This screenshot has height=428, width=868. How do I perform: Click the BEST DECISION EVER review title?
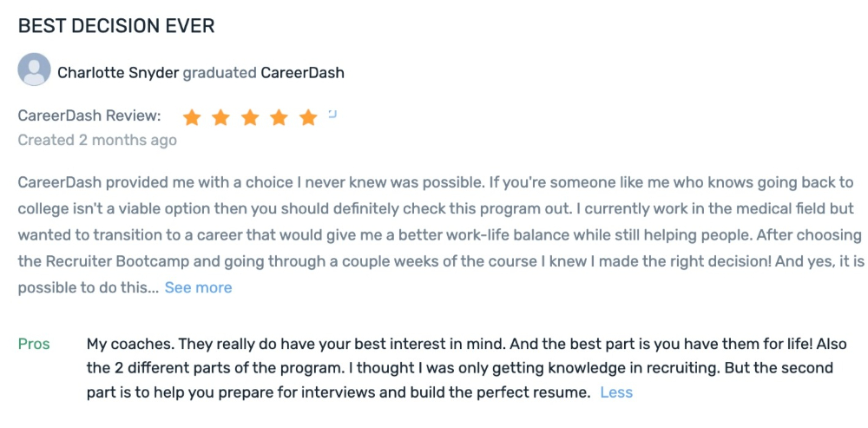click(x=116, y=26)
